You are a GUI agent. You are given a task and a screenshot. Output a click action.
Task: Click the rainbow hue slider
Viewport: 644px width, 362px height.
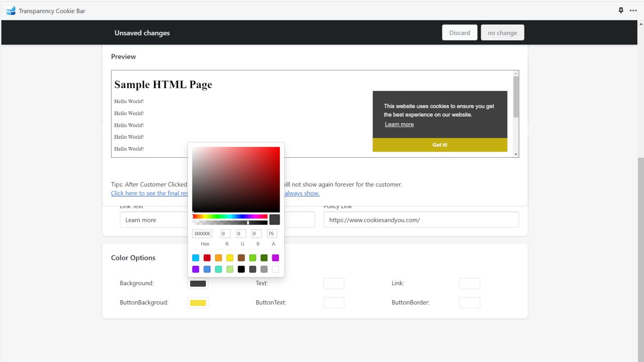click(230, 217)
